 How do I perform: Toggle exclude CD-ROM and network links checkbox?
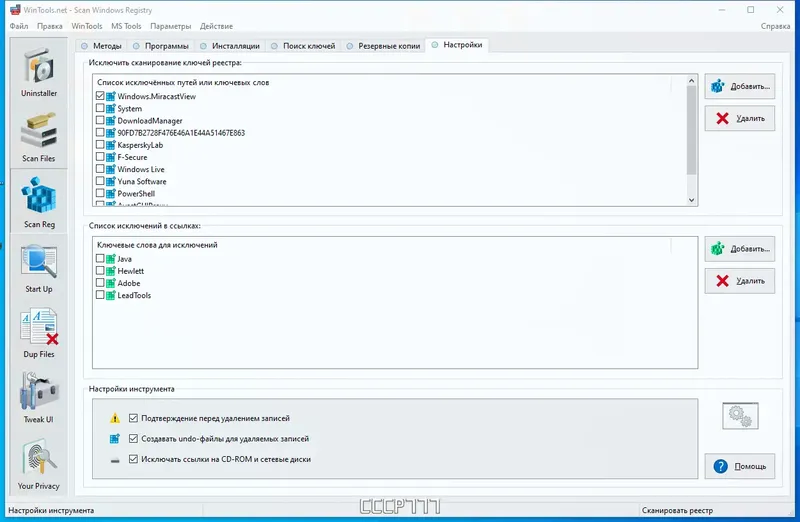click(133, 459)
